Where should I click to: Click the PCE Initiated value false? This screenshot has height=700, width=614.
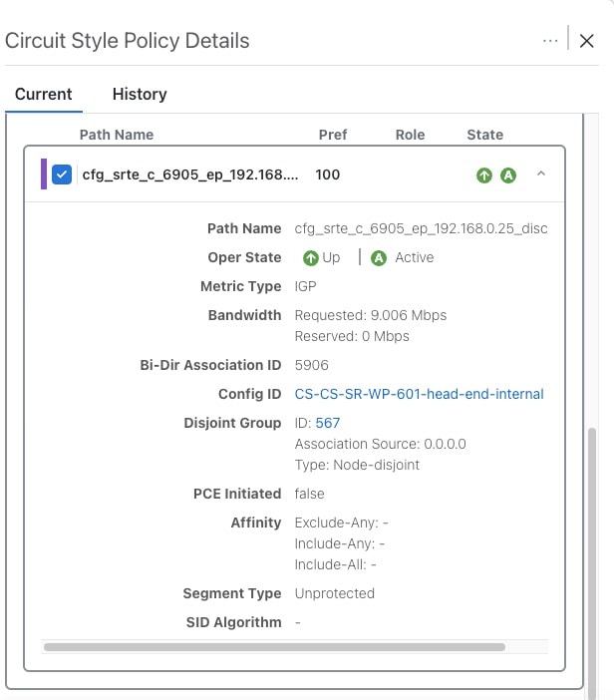(309, 494)
